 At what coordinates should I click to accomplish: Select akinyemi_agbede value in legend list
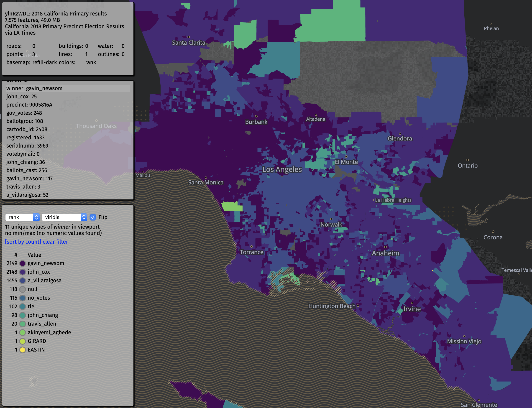[x=49, y=332]
